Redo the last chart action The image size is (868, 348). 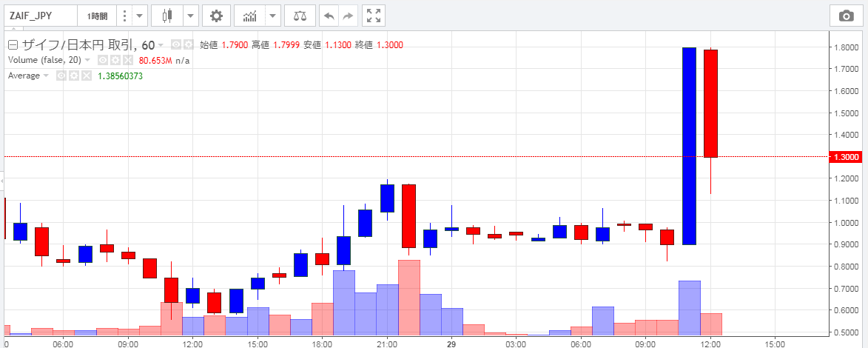tap(348, 16)
